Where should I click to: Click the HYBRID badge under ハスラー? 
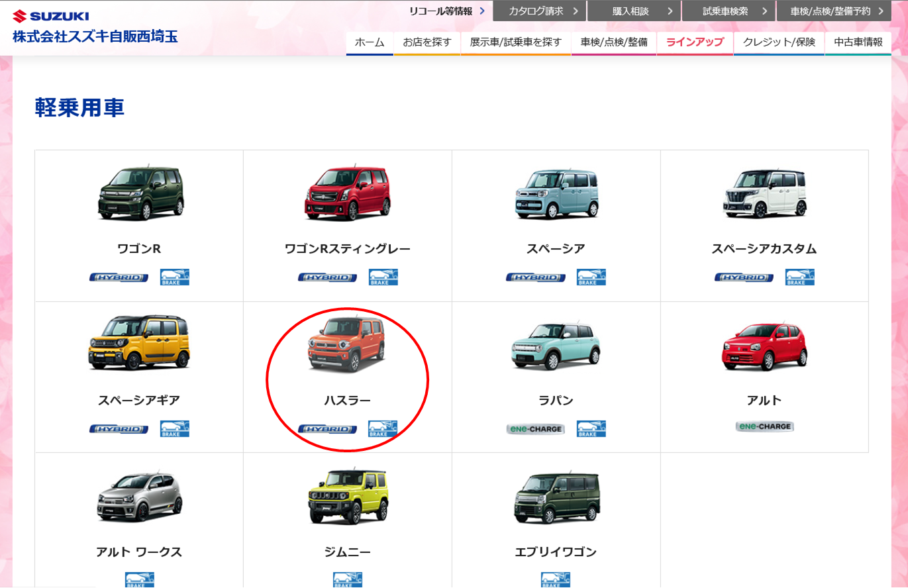point(328,429)
